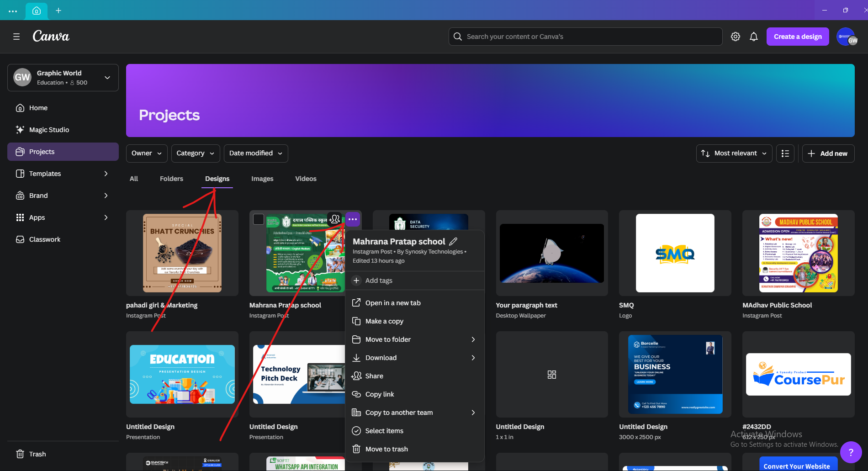Viewport: 868px width, 471px height.
Task: Select Make a copy from context menu
Action: coord(384,321)
